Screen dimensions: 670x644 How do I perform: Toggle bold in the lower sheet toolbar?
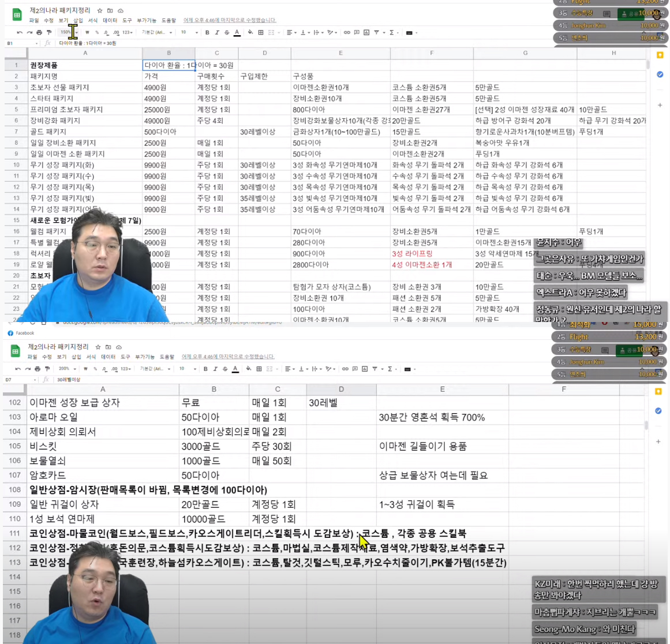click(x=205, y=369)
